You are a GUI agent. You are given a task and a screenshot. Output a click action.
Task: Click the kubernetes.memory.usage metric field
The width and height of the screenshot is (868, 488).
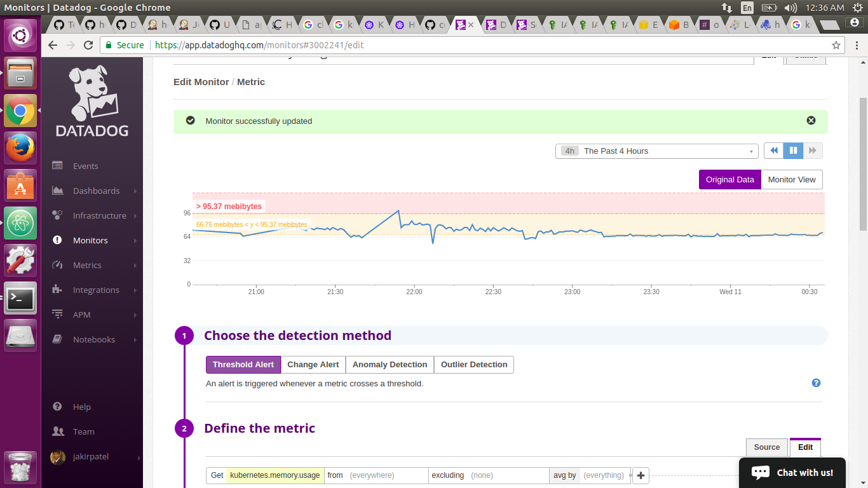(x=275, y=475)
